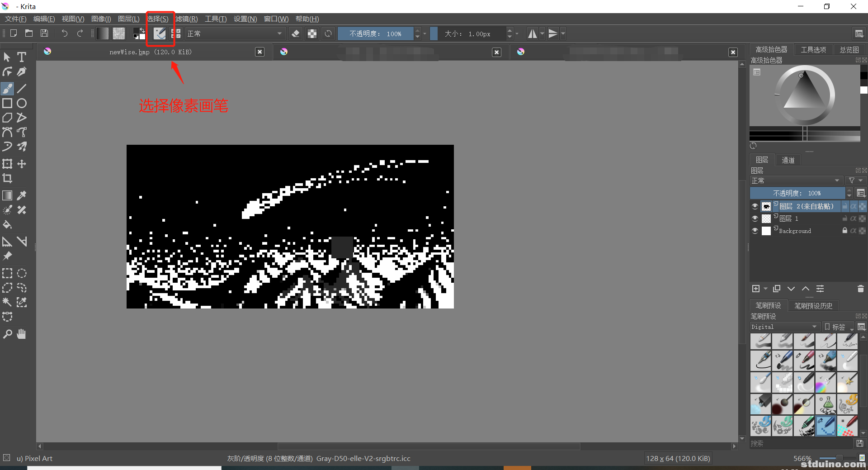Adjust the toolbar 不透明度 opacity slider
The height and width of the screenshot is (470, 868).
click(375, 33)
